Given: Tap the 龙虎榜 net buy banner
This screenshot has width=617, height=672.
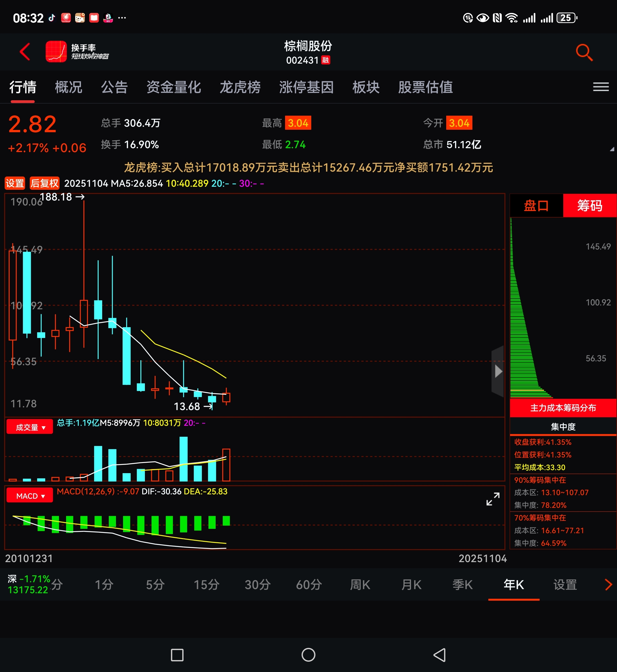Looking at the screenshot, I should coord(308,167).
